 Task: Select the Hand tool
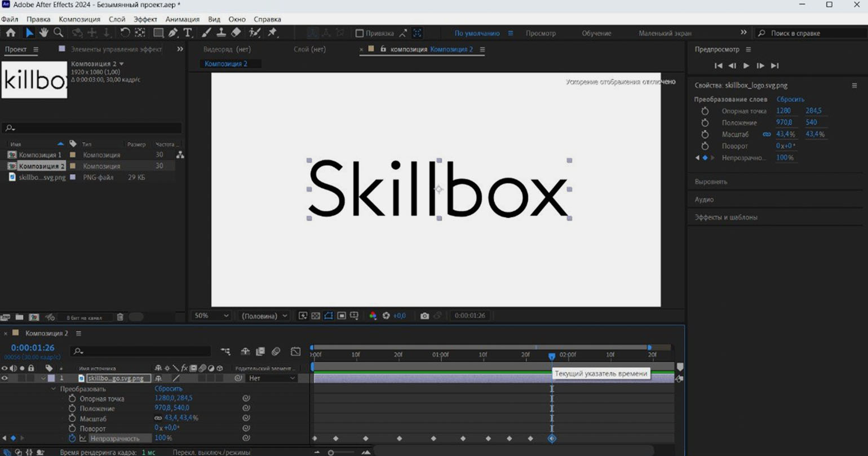click(x=44, y=33)
